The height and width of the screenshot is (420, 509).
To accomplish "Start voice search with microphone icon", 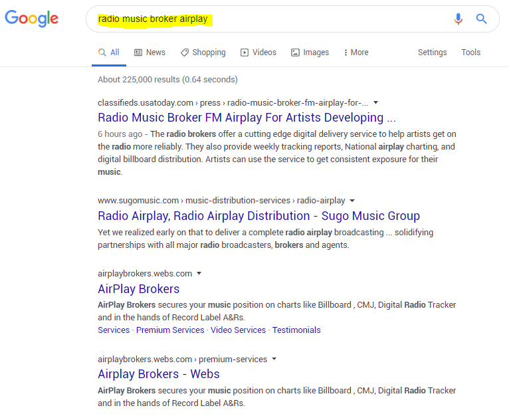I will (458, 19).
